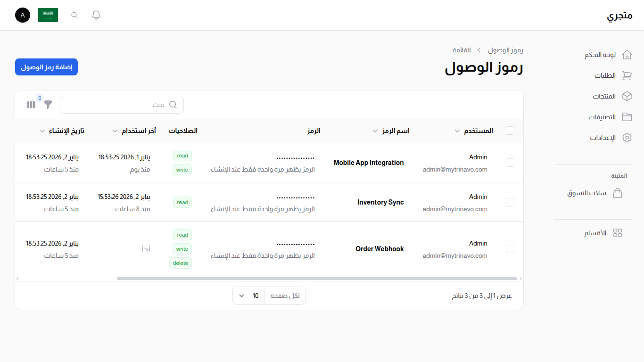Expand sorting on the المستخدم column header

click(x=456, y=131)
